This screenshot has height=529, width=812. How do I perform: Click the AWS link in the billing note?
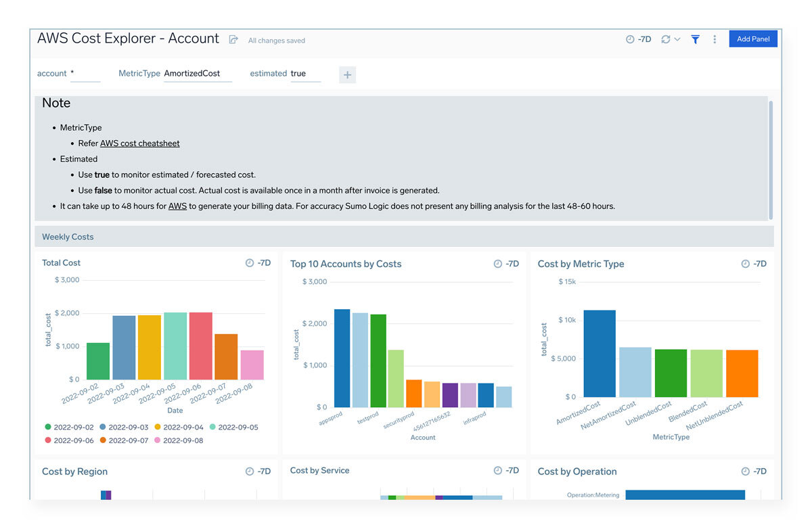[177, 206]
